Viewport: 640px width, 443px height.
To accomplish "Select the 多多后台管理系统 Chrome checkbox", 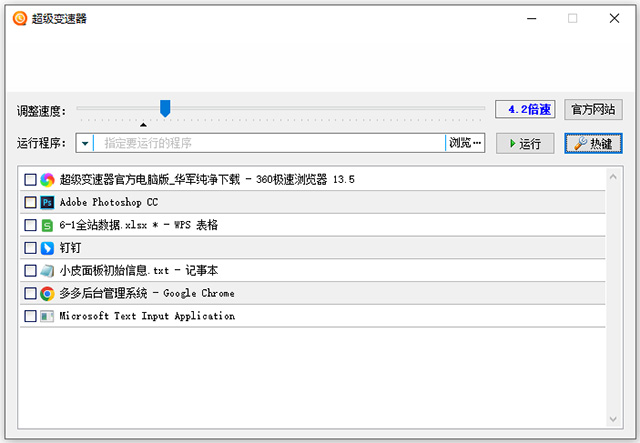I will click(30, 294).
